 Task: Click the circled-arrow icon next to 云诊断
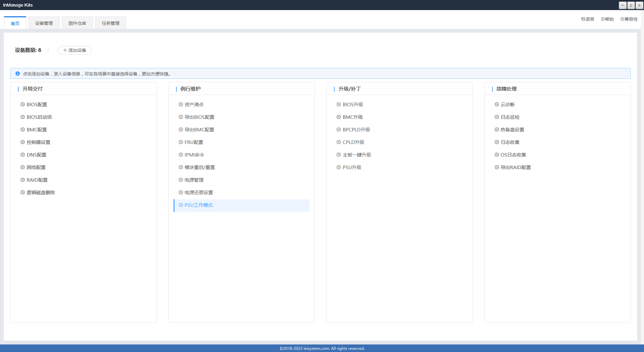pos(497,105)
